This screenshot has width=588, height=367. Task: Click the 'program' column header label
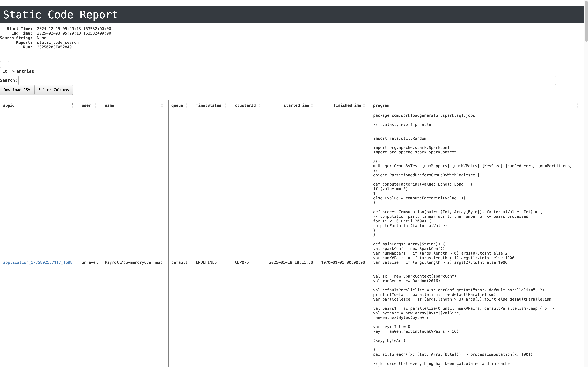pos(381,105)
